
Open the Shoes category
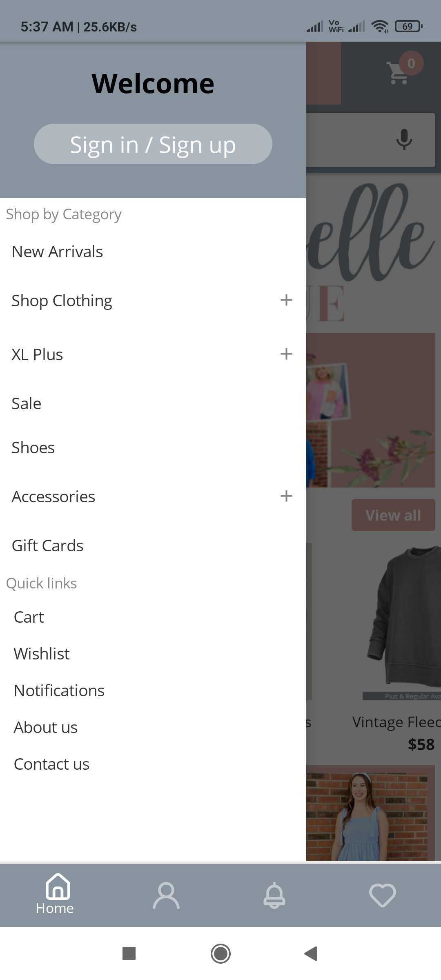pos(33,448)
